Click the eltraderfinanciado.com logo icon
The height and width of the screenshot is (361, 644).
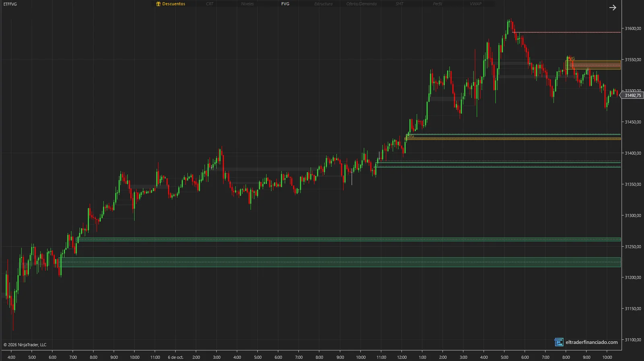click(559, 342)
